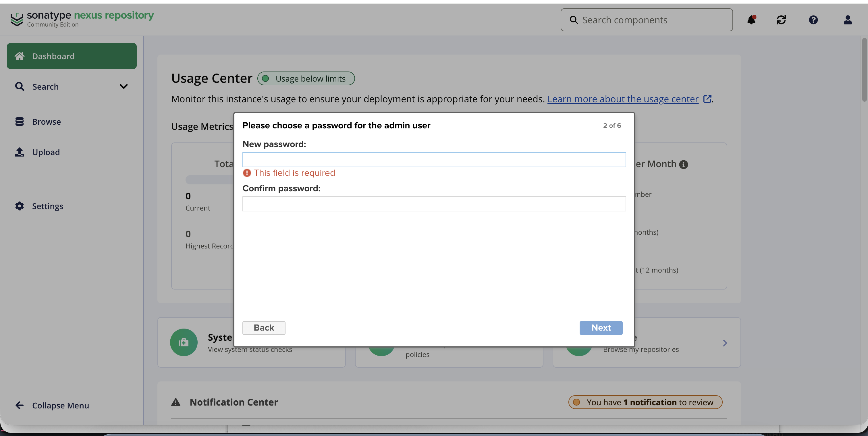The width and height of the screenshot is (868, 436).
Task: Open Settings from the sidebar
Action: pyautogui.click(x=47, y=206)
